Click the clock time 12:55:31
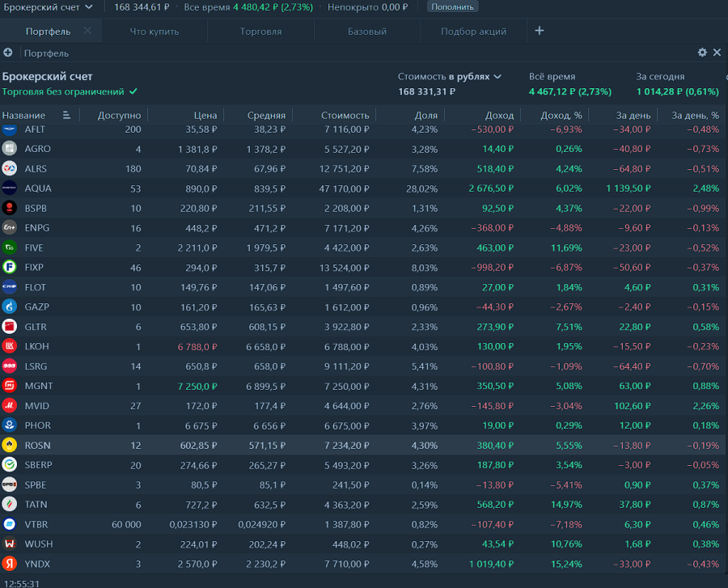Screen dimensions: 728x588 [x=22, y=583]
